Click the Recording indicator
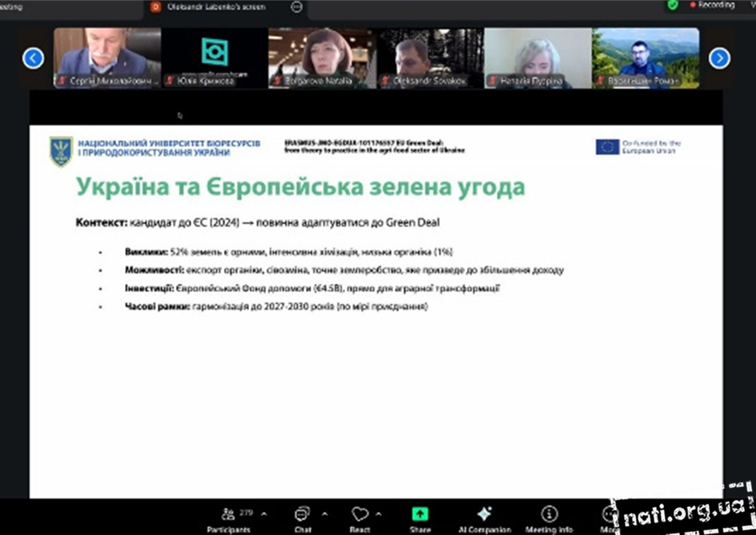 coord(712,5)
